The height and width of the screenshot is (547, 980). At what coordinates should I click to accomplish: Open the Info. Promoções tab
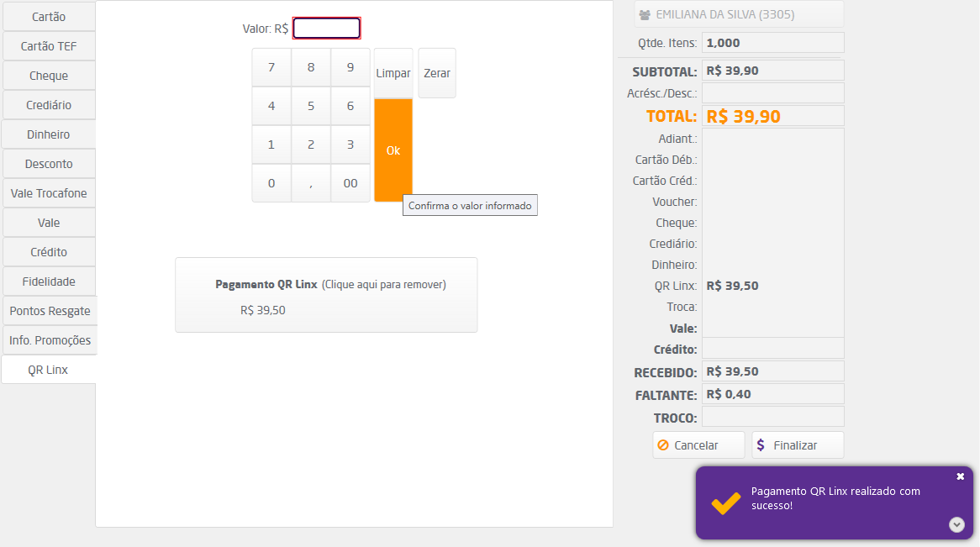click(x=50, y=340)
